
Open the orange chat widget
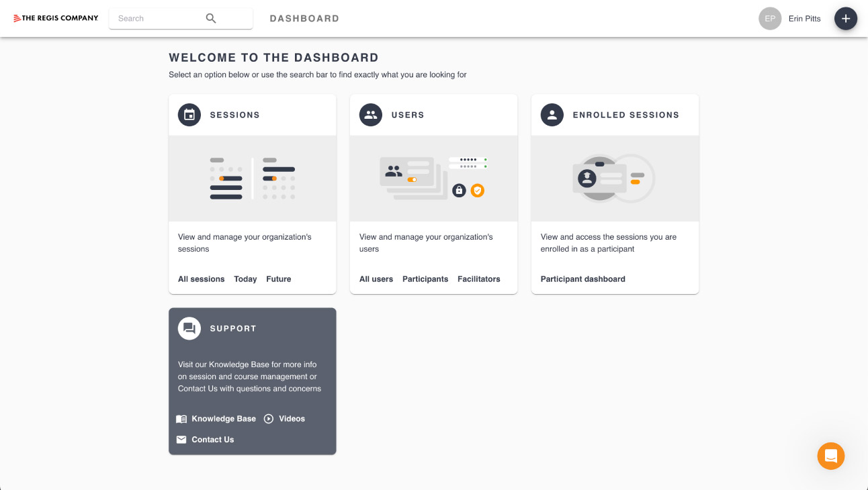pyautogui.click(x=831, y=456)
